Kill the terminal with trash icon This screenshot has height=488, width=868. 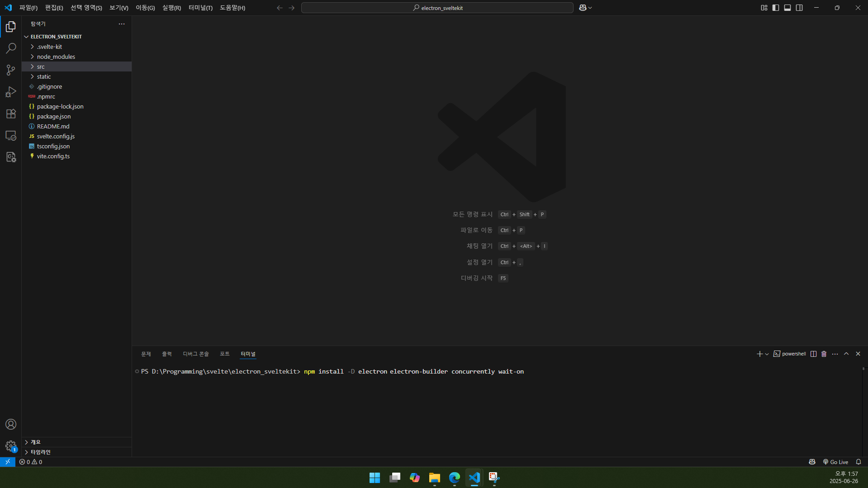click(824, 354)
